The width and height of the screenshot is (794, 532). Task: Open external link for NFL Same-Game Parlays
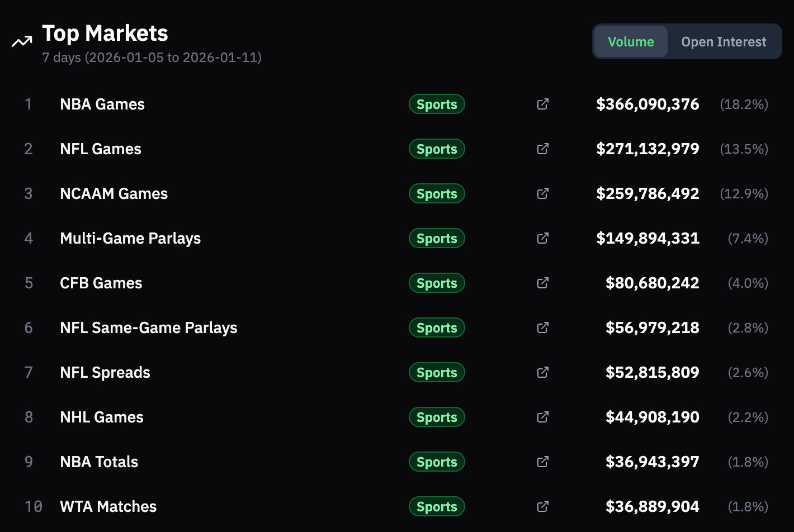(542, 327)
